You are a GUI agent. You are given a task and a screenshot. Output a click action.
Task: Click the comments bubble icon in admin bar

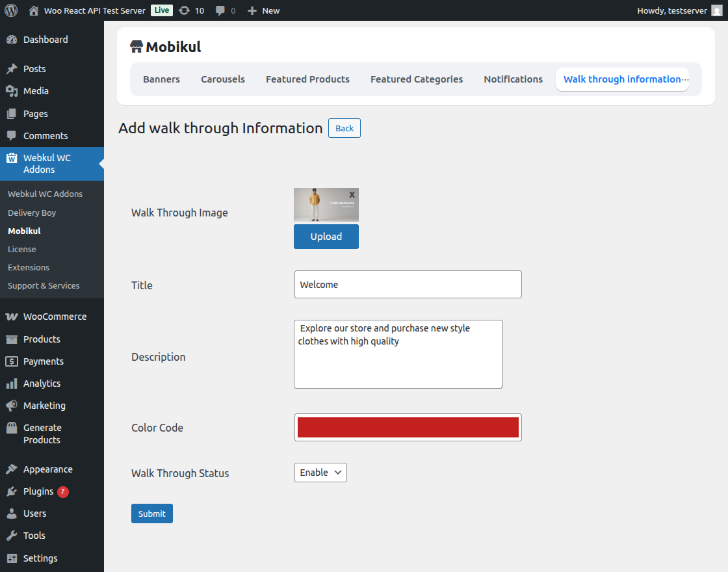point(220,10)
